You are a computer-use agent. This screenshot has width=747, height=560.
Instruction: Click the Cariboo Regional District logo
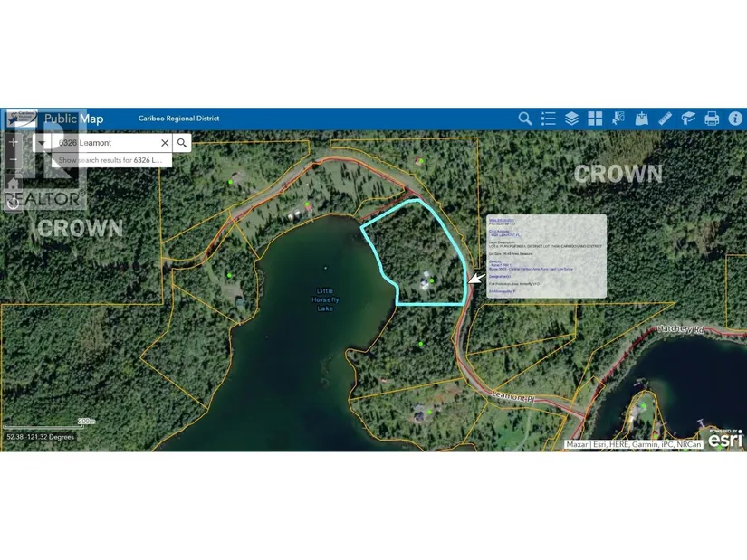tap(21, 119)
